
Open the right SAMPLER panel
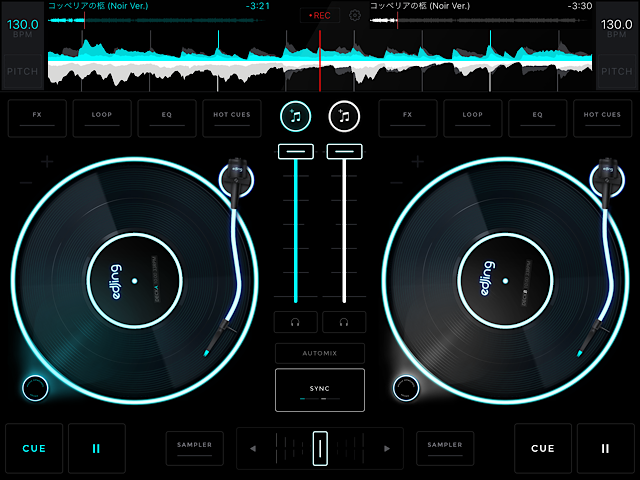click(445, 448)
